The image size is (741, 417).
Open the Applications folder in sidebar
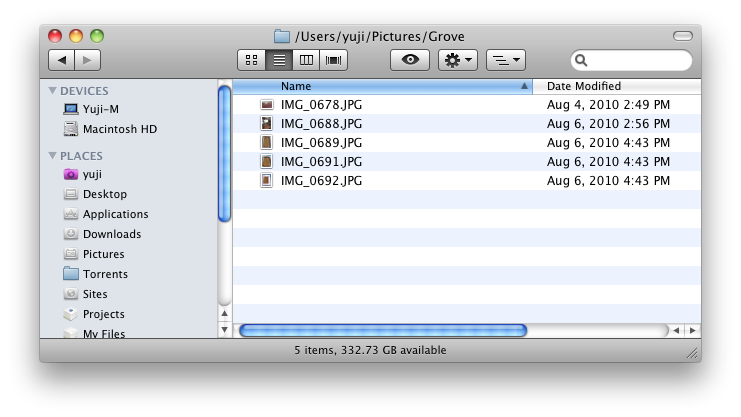(x=115, y=214)
